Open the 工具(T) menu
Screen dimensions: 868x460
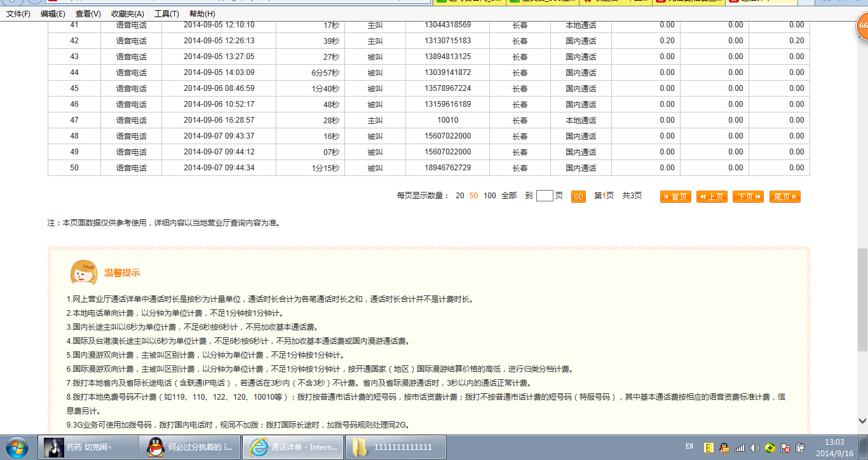click(166, 13)
